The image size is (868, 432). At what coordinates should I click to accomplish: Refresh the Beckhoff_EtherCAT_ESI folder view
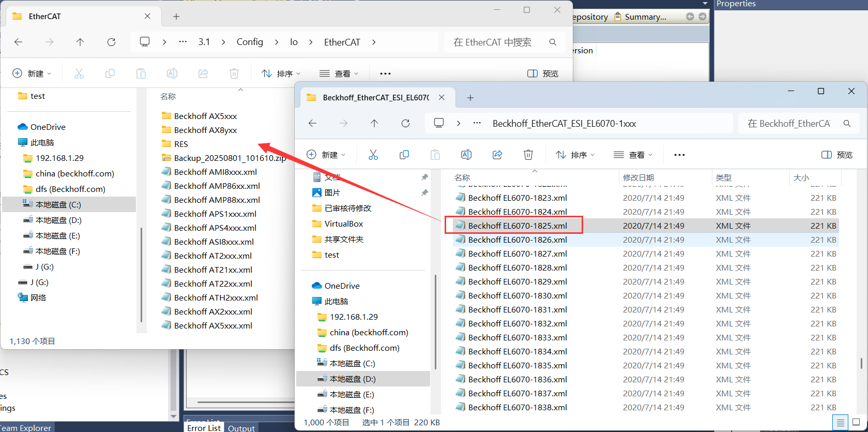coord(405,123)
